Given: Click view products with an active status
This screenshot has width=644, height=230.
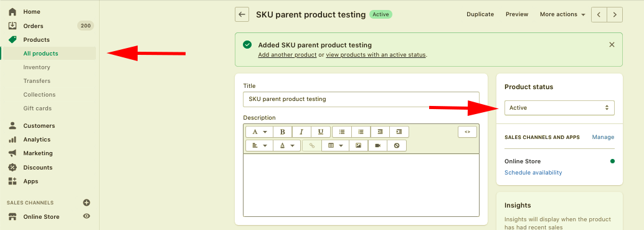Looking at the screenshot, I should (x=376, y=55).
